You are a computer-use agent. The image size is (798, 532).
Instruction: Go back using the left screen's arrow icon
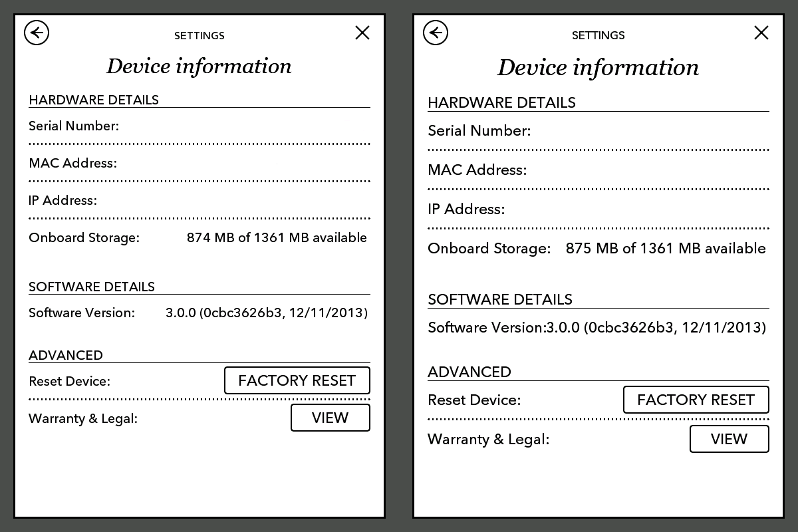tap(37, 33)
